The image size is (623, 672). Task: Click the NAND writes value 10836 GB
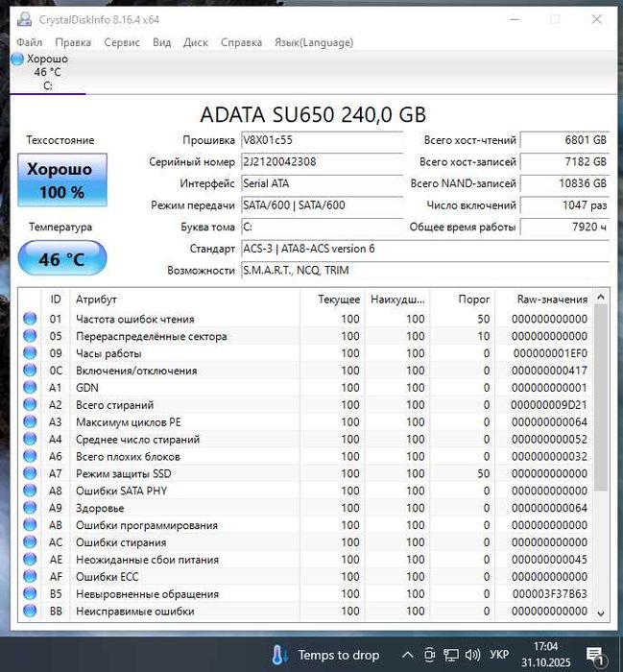(x=564, y=183)
